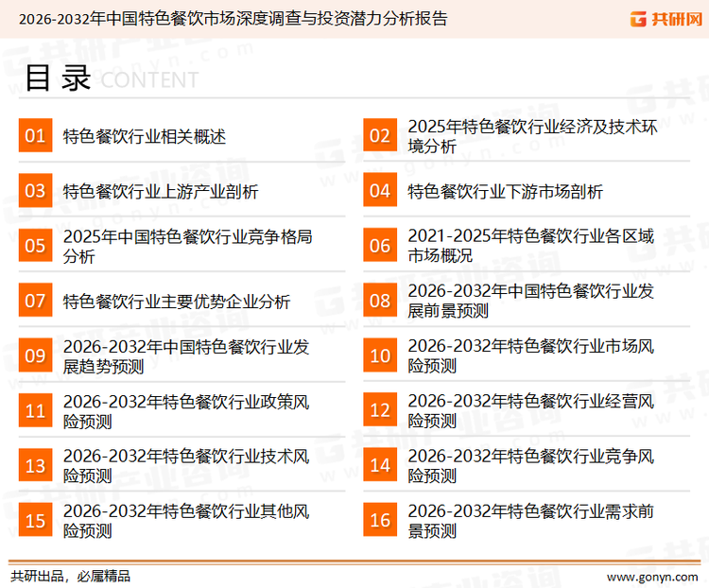
Task: Click the orange 10 chapter badge
Action: [380, 355]
